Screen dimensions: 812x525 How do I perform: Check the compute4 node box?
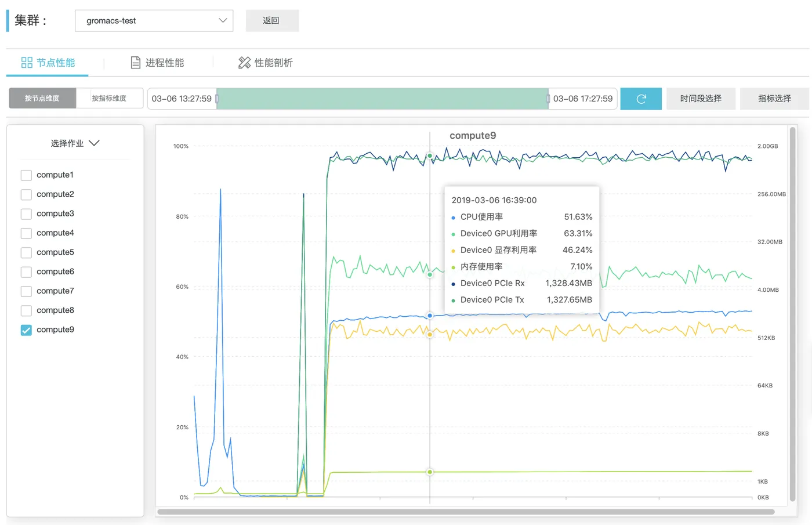click(x=26, y=233)
